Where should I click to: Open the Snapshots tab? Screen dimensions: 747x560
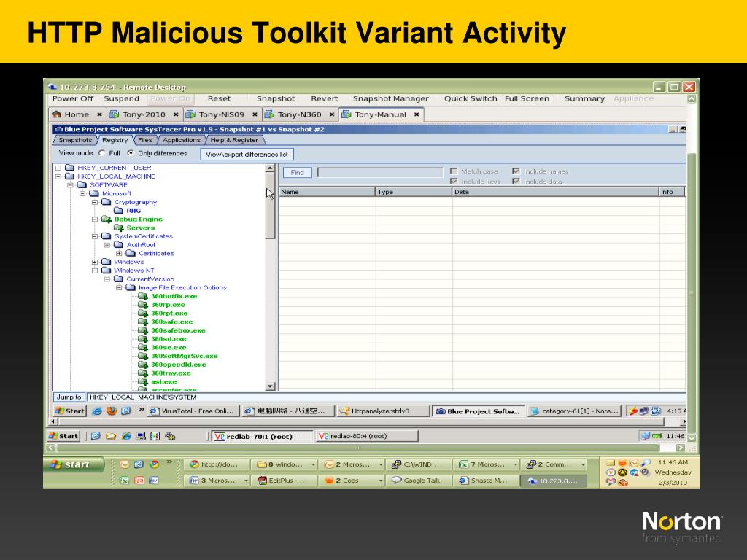point(75,140)
